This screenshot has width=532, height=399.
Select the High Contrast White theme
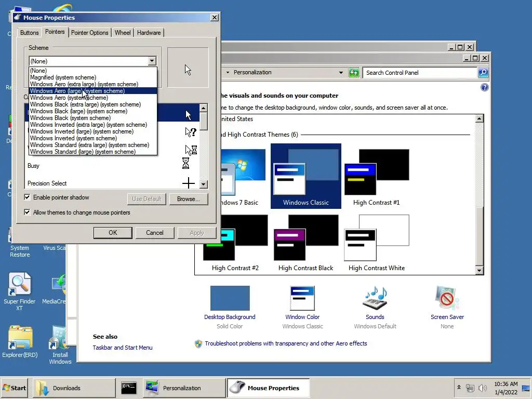coord(377,243)
